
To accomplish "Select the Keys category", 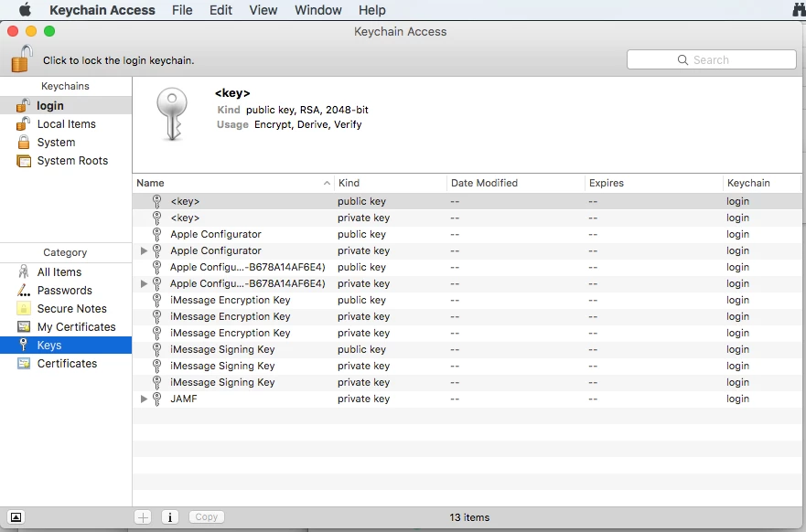I will click(x=66, y=346).
